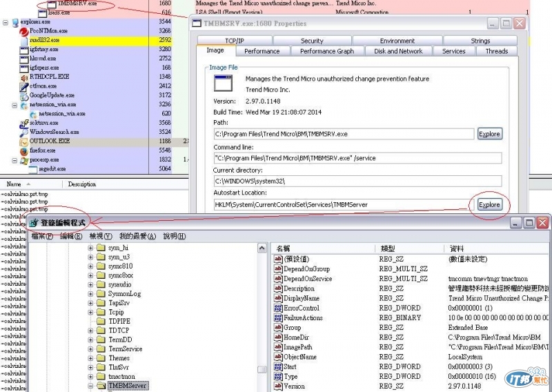Collapse the netsession_win.exe parent node
Viewport: 552px width, 392px height.
[14, 105]
